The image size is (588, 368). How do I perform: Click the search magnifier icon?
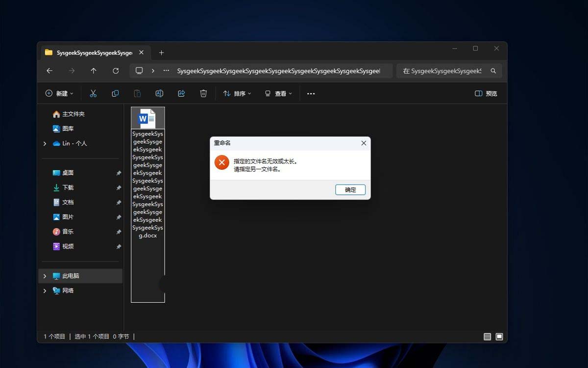pyautogui.click(x=493, y=71)
